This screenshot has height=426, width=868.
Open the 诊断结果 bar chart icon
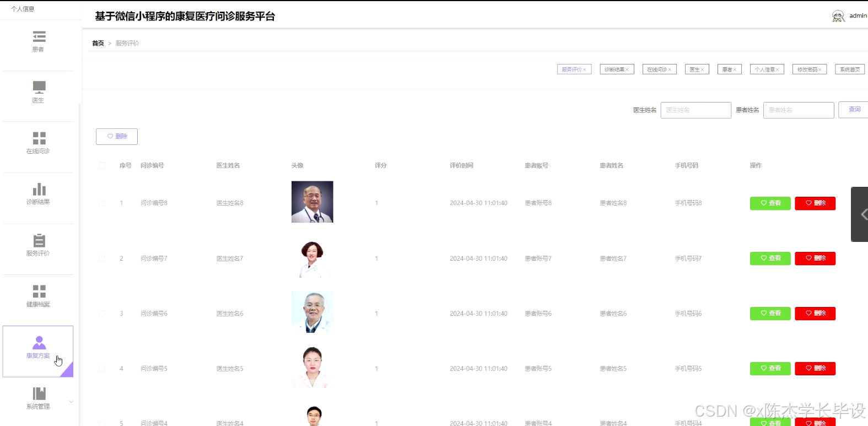(39, 189)
